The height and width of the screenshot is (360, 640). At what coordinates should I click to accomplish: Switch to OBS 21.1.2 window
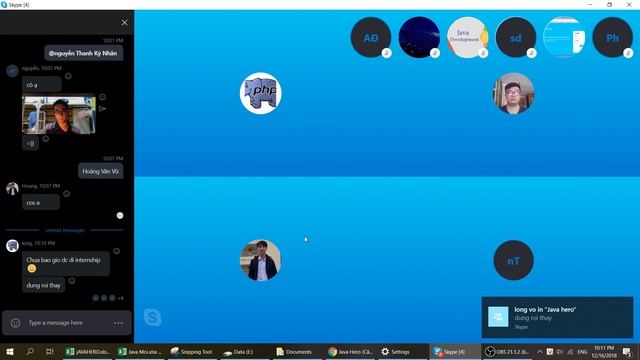tap(507, 351)
